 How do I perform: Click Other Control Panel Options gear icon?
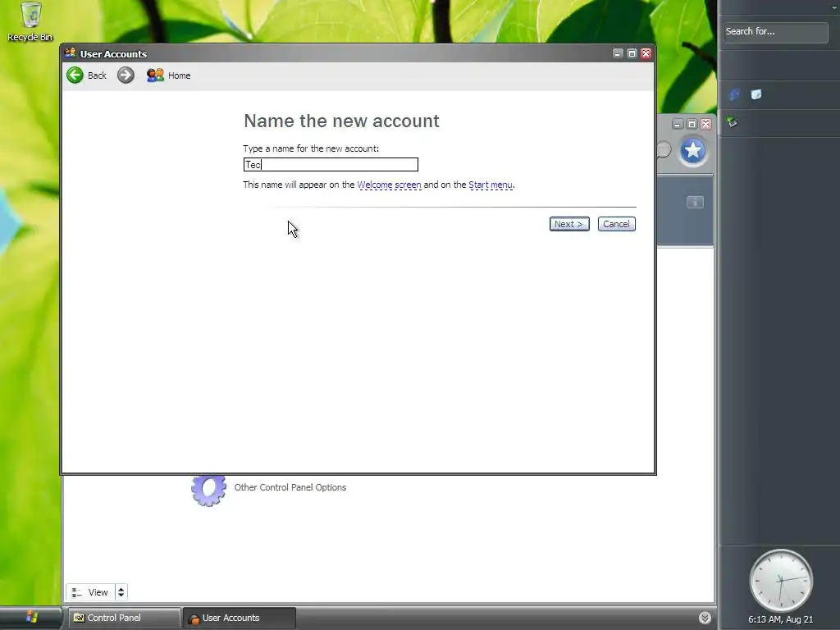tap(208, 490)
